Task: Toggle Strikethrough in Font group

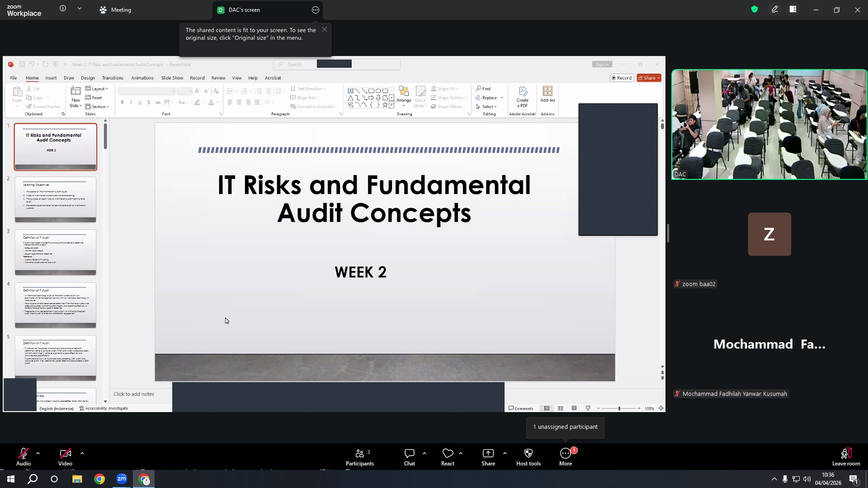Action: 158,103
